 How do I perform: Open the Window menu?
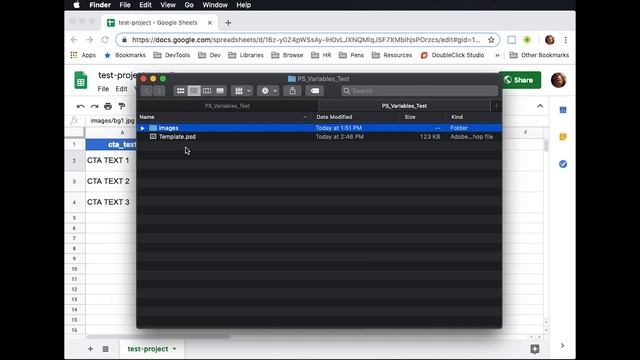[x=215, y=5]
